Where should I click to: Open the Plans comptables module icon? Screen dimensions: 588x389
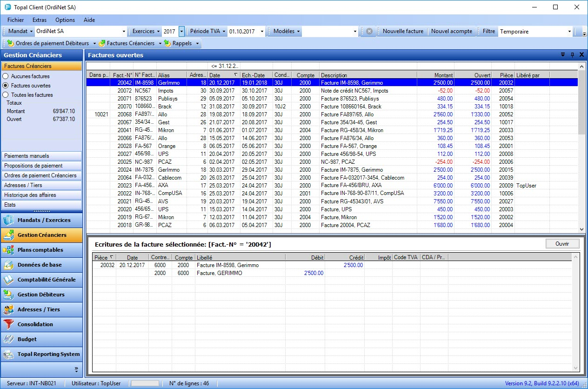(8, 250)
